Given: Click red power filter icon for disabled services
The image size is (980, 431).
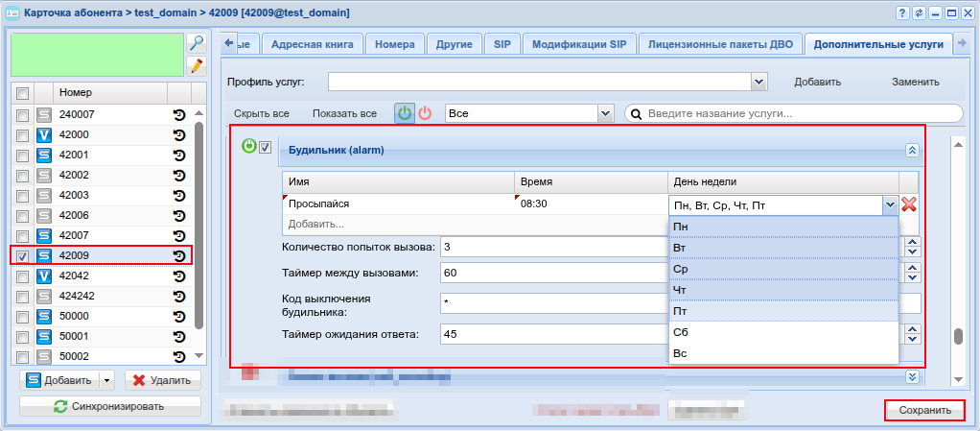Looking at the screenshot, I should pos(425,114).
